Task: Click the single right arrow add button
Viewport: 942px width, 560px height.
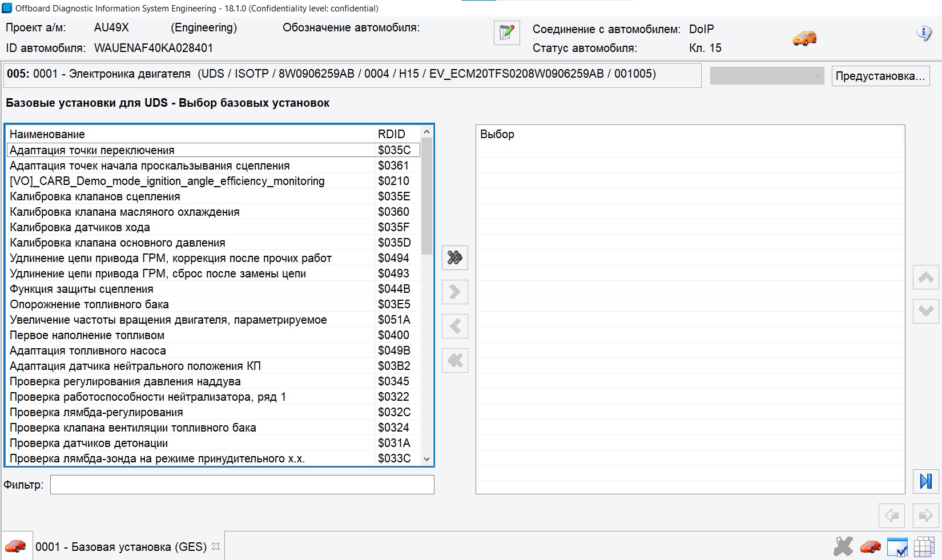Action: tap(455, 292)
